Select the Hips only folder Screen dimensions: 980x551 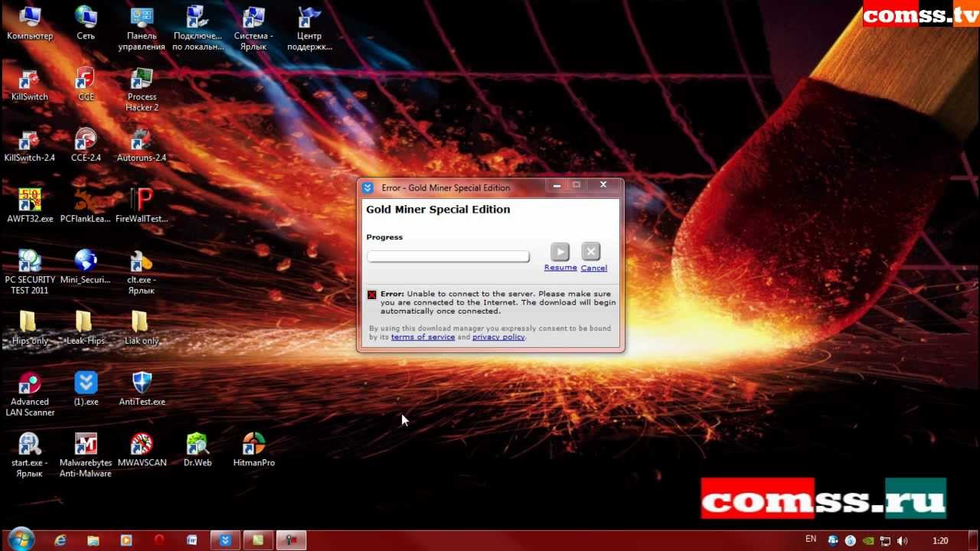[29, 328]
